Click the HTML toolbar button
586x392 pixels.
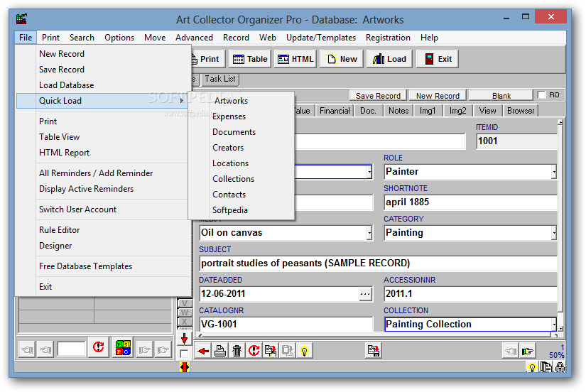(295, 59)
